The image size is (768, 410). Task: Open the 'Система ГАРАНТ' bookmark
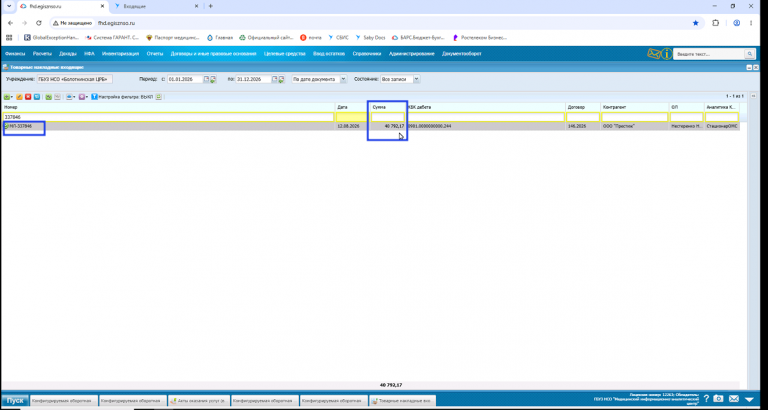coord(112,37)
